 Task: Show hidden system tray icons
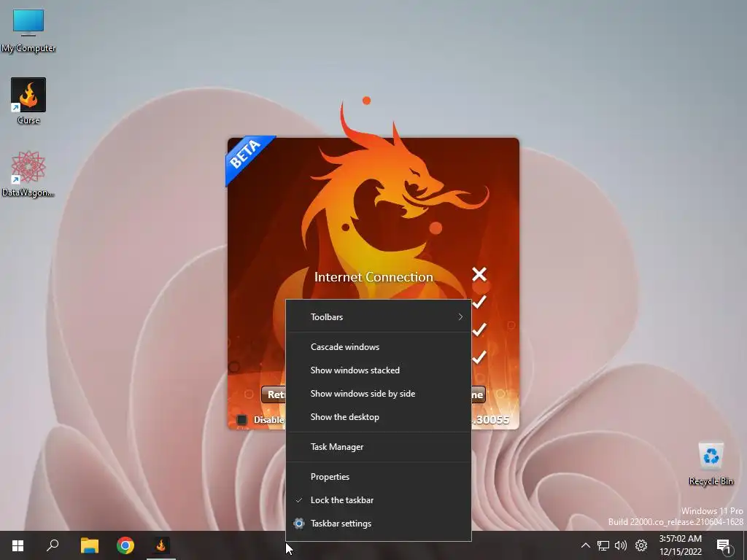coord(586,545)
